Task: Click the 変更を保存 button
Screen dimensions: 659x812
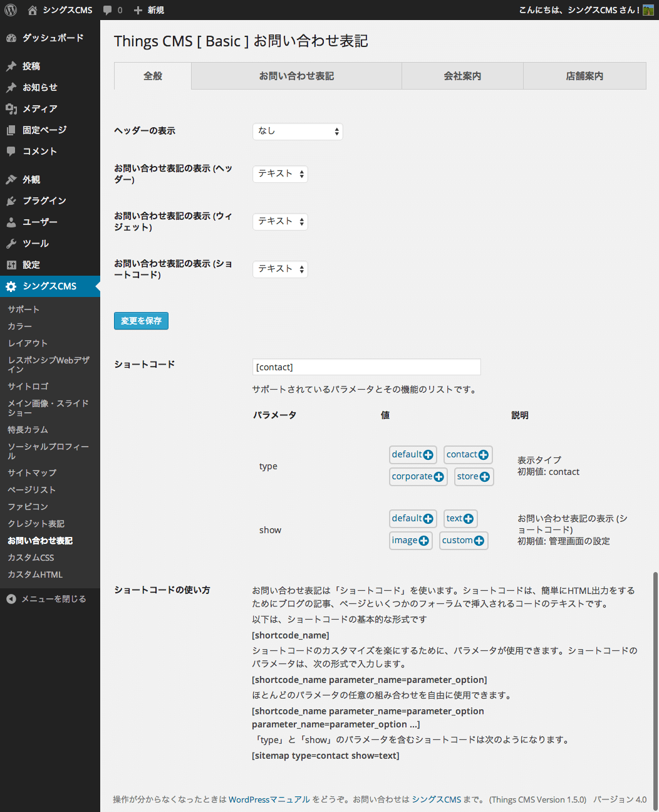Action: [x=141, y=321]
